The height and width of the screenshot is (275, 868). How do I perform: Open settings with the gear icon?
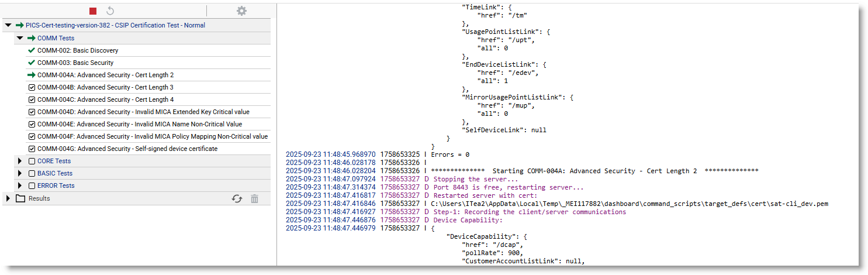(241, 11)
